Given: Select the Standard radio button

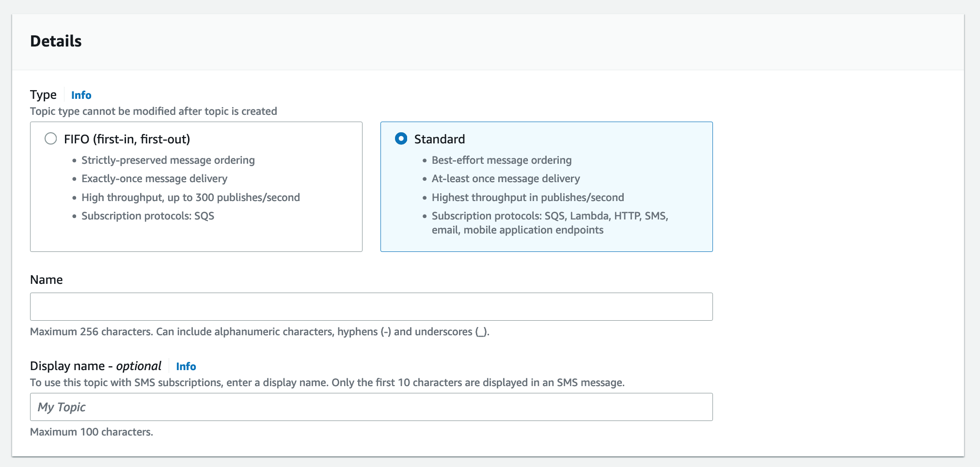Looking at the screenshot, I should coord(401,139).
